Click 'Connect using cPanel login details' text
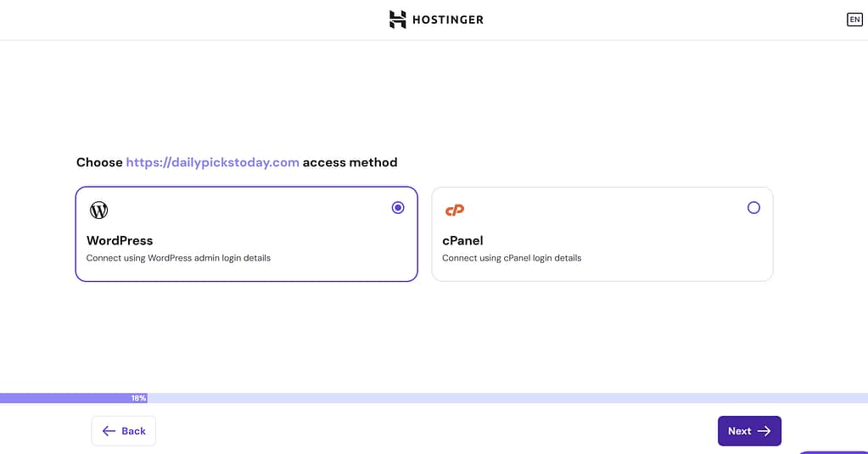The height and width of the screenshot is (454, 868). pos(512,258)
